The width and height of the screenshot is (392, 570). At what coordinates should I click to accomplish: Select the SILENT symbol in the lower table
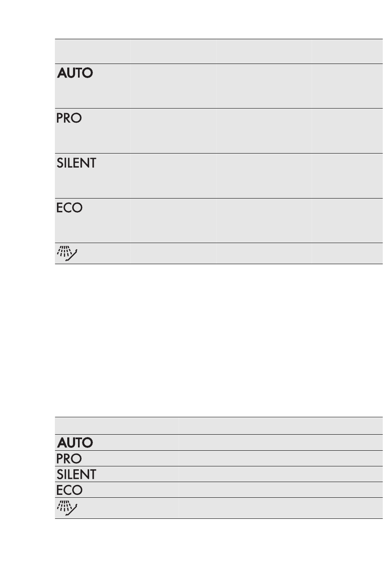tap(76, 474)
